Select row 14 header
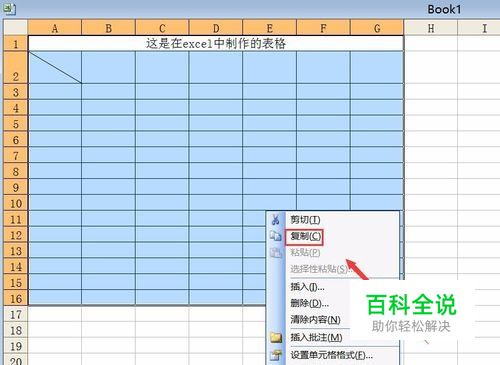 point(16,267)
